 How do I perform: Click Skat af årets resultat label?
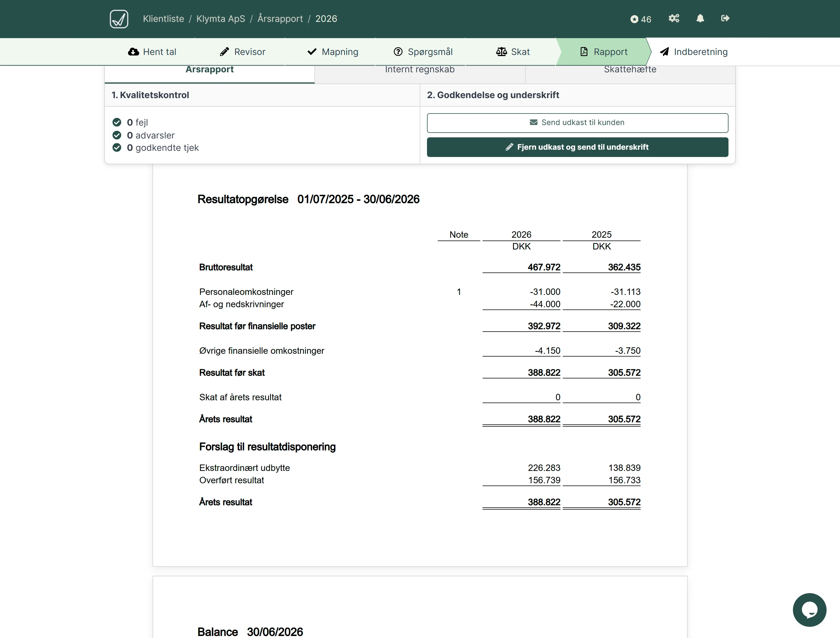pos(240,397)
